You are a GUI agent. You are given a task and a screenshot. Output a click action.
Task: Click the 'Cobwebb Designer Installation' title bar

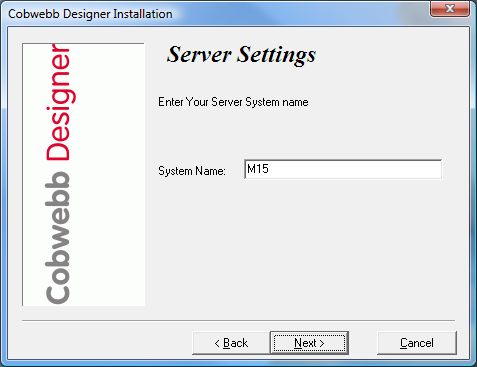pyautogui.click(x=90, y=14)
